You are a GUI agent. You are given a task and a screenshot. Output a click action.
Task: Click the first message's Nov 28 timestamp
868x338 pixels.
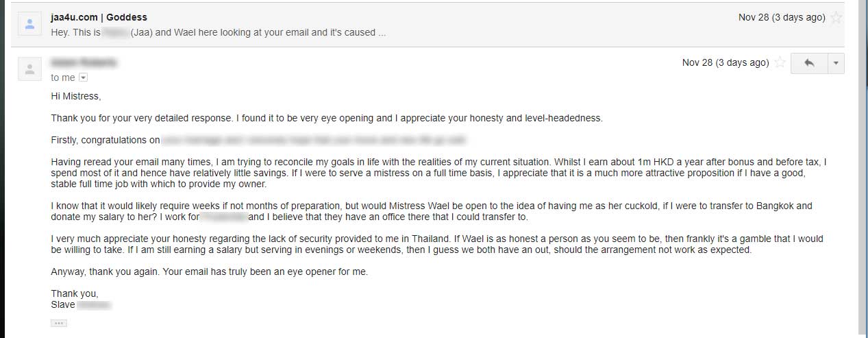(x=782, y=18)
